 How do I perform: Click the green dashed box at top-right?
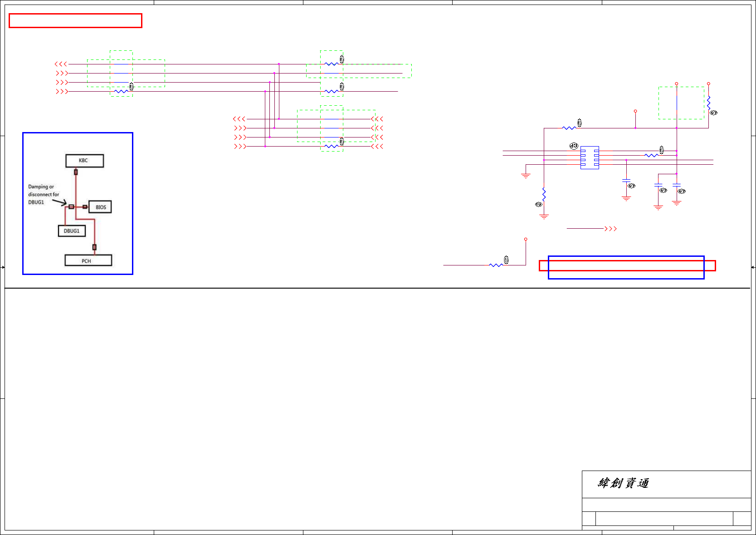(x=681, y=103)
